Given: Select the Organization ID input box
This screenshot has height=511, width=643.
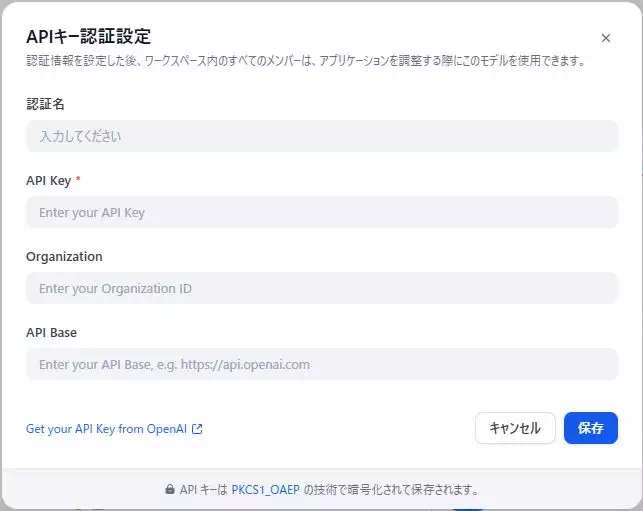Looking at the screenshot, I should [321, 288].
